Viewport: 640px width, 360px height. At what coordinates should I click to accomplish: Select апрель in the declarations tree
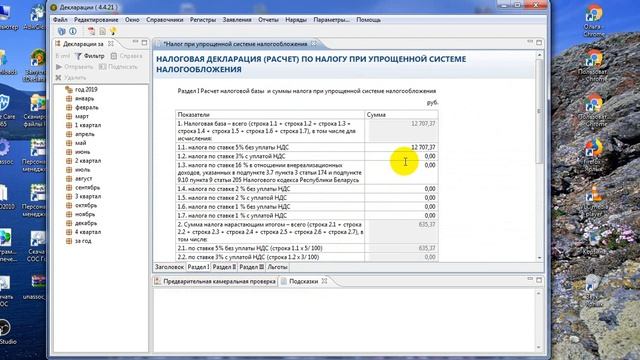(84, 134)
